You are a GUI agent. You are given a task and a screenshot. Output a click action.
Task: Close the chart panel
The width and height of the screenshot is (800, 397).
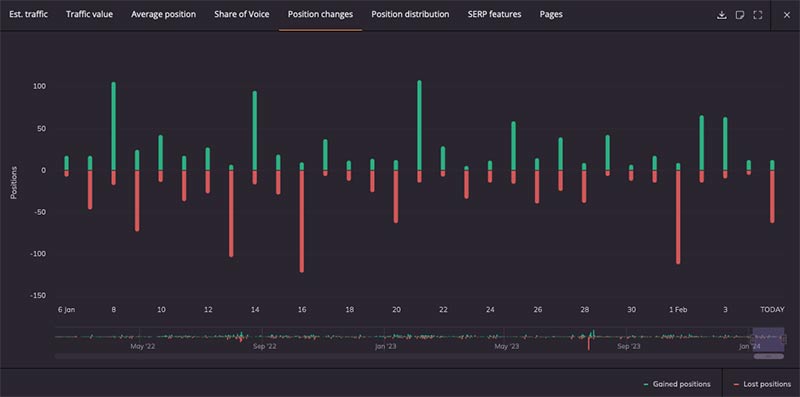[787, 15]
